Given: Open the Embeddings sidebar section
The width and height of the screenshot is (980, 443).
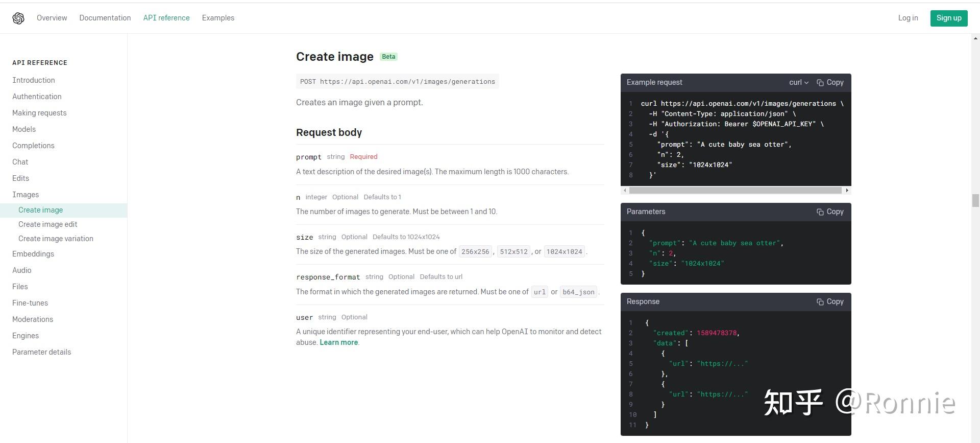Looking at the screenshot, I should 33,254.
